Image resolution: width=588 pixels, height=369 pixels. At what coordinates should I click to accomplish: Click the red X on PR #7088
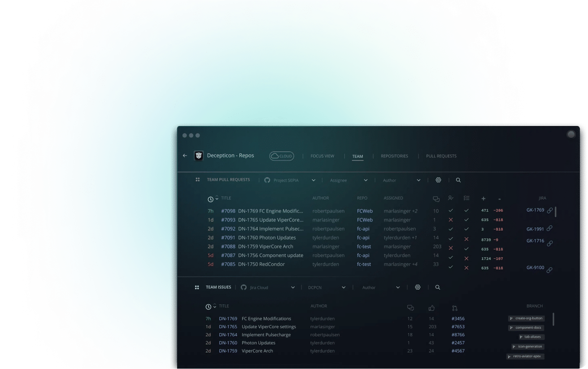tap(451, 246)
